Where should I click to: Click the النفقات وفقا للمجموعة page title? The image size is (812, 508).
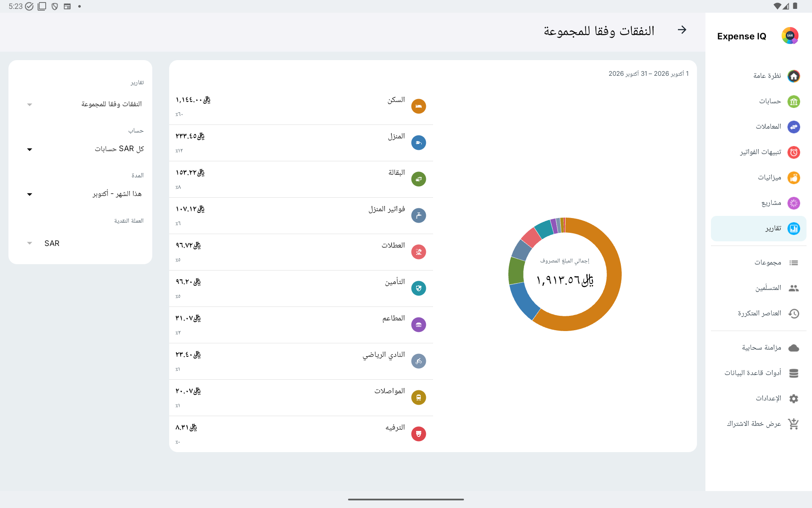tap(599, 31)
